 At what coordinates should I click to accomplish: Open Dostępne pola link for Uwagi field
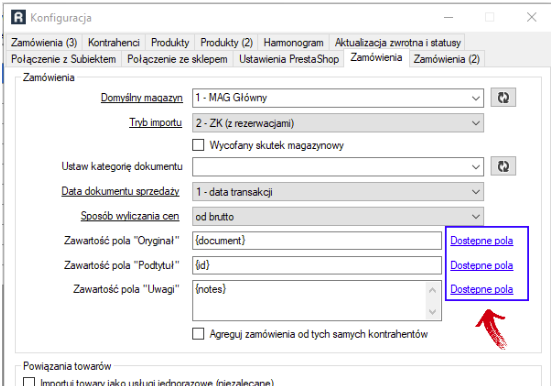481,289
